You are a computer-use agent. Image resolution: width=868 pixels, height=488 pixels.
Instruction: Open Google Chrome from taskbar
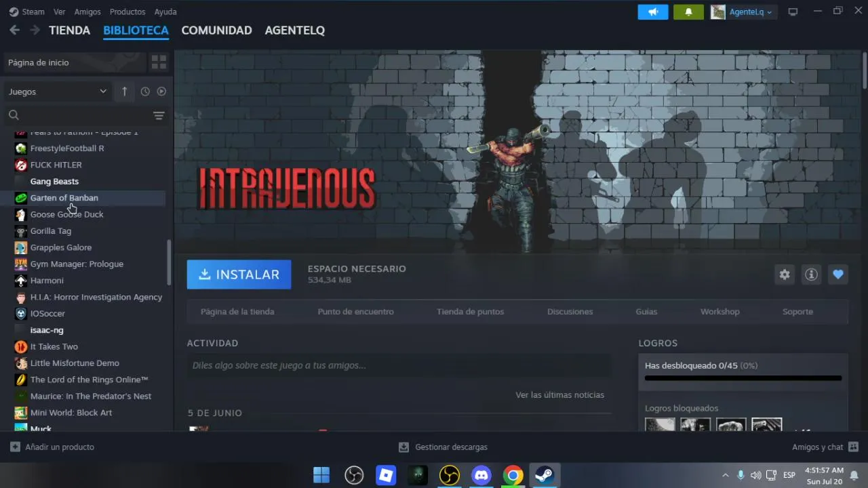click(513, 475)
